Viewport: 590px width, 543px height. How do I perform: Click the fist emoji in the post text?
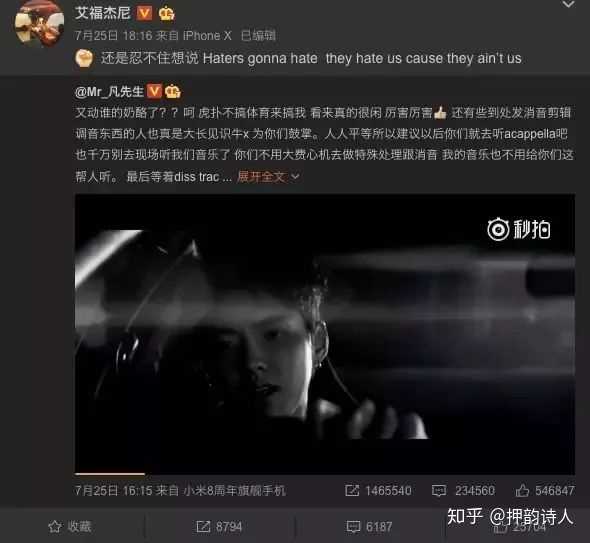pos(85,58)
